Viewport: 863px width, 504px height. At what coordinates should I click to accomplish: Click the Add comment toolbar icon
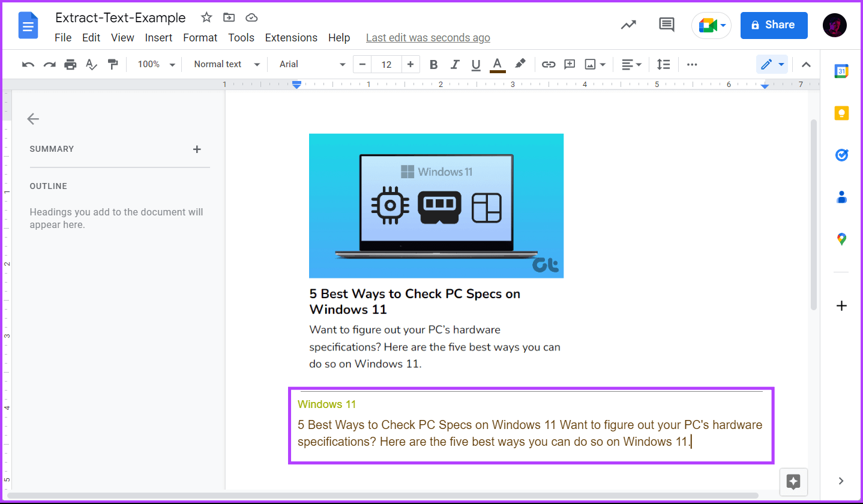pyautogui.click(x=570, y=65)
